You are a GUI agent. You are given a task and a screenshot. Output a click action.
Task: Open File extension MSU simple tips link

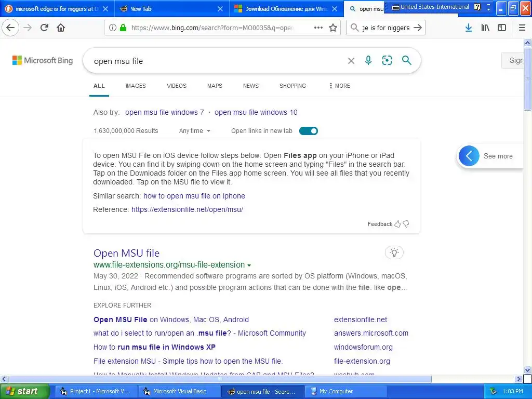188,361
